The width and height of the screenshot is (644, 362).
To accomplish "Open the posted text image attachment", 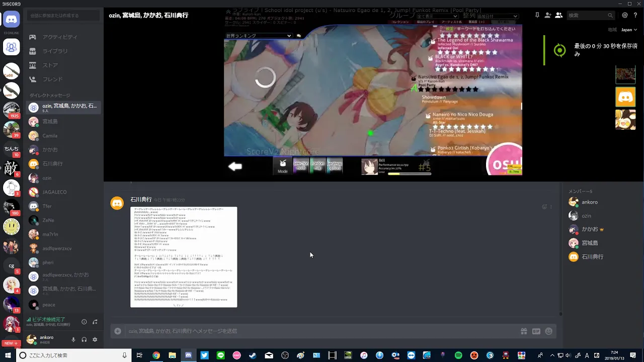I will (x=184, y=256).
